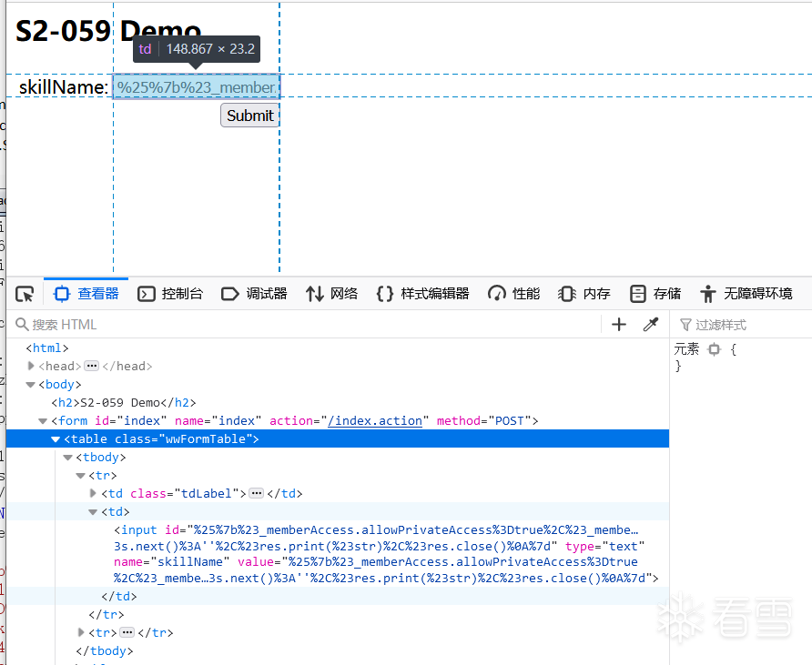Select the closing /td tag line
The image size is (812, 665).
[118, 596]
